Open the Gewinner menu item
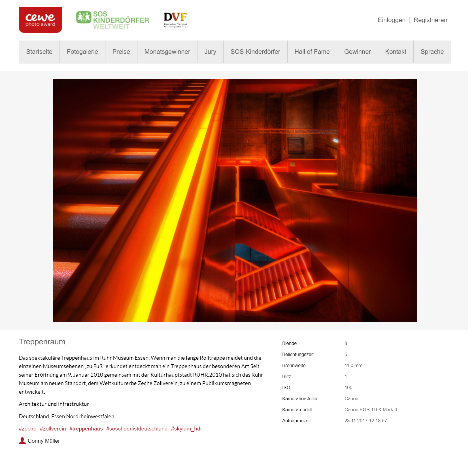 click(x=357, y=52)
